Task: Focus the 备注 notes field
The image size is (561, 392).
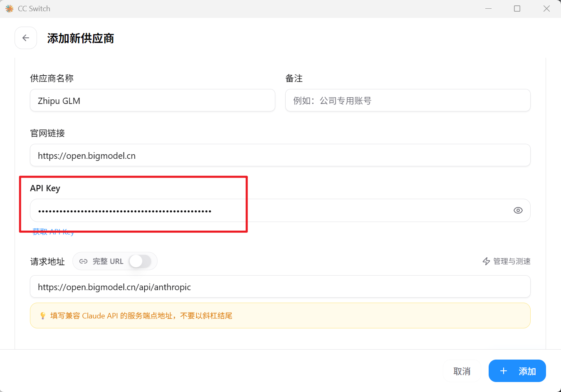Action: (408, 100)
